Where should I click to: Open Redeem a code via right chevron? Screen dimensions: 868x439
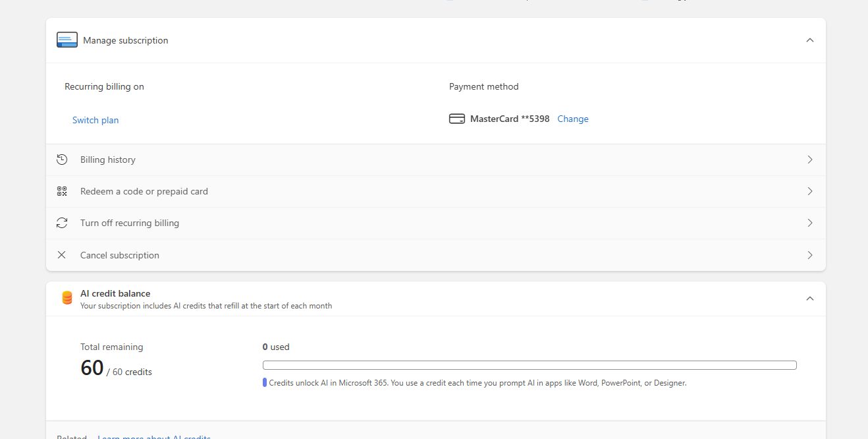pos(809,191)
